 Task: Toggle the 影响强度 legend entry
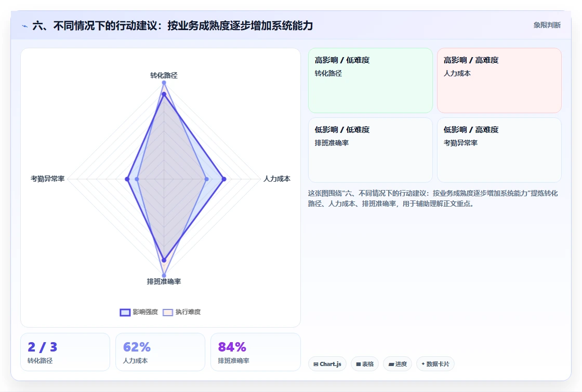[139, 312]
